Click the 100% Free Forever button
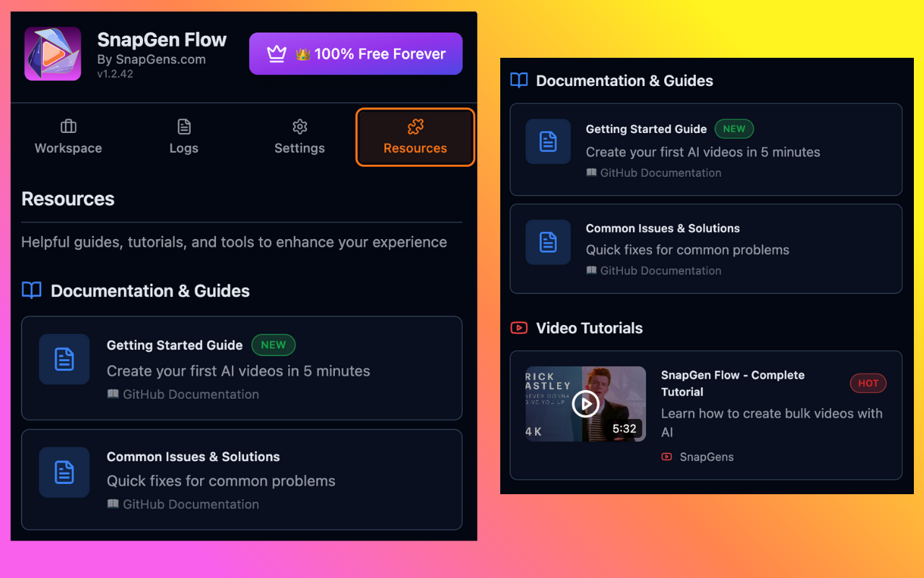The height and width of the screenshot is (578, 924). (x=355, y=53)
